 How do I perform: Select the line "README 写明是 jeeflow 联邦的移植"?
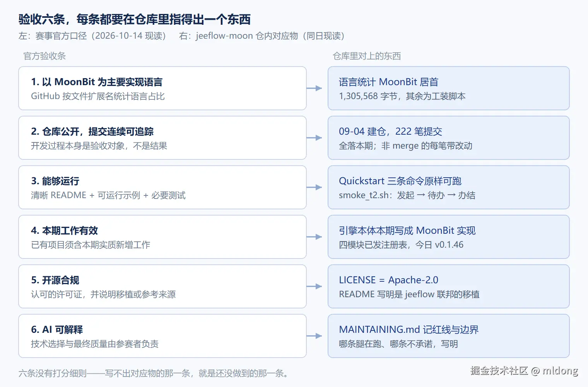409,295
